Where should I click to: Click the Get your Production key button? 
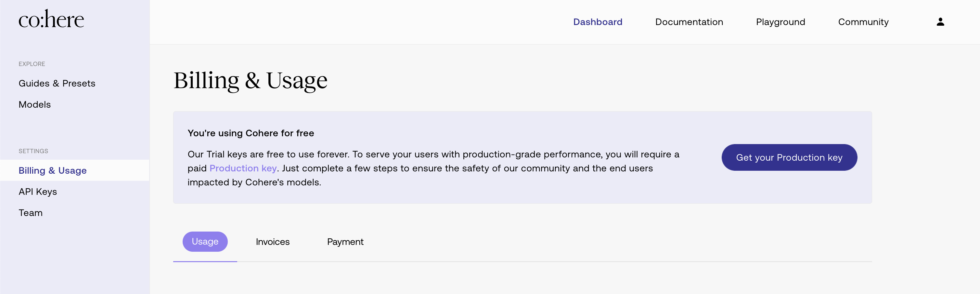[x=789, y=157]
